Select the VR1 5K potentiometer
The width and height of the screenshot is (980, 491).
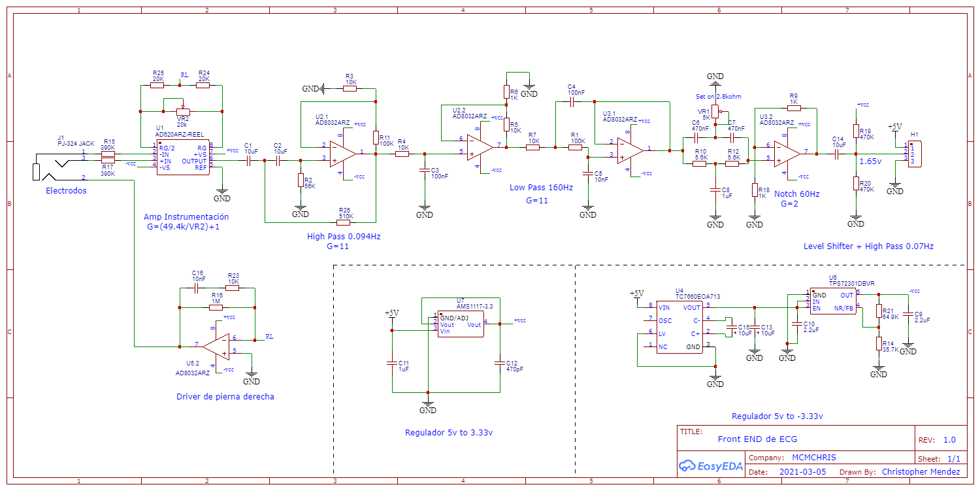(715, 112)
